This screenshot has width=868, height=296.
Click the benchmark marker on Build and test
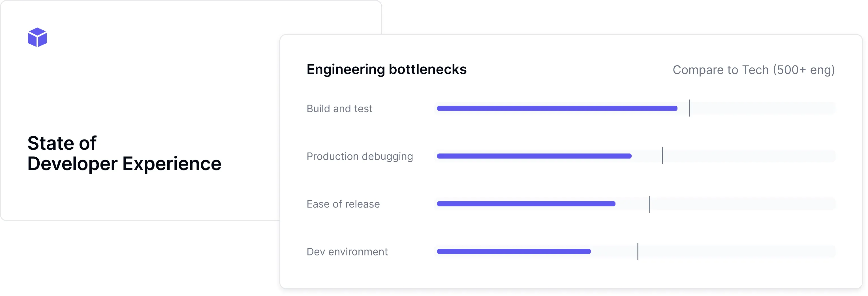point(689,108)
